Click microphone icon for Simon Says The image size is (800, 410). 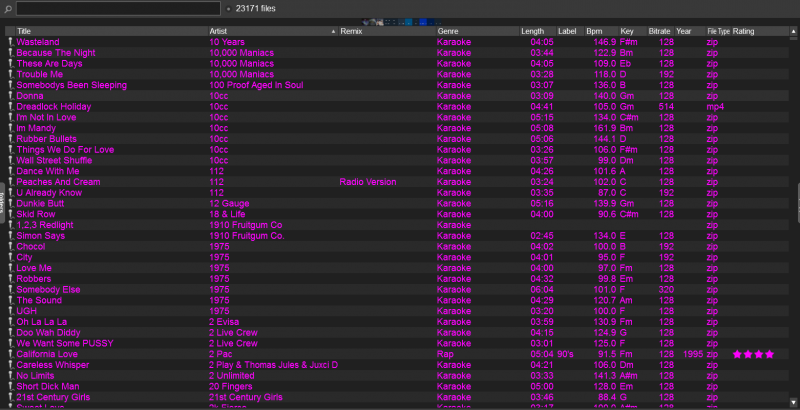10,236
